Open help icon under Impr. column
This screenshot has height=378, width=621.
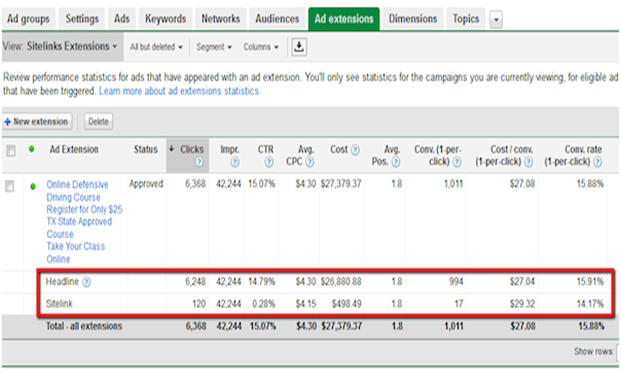pos(235,162)
